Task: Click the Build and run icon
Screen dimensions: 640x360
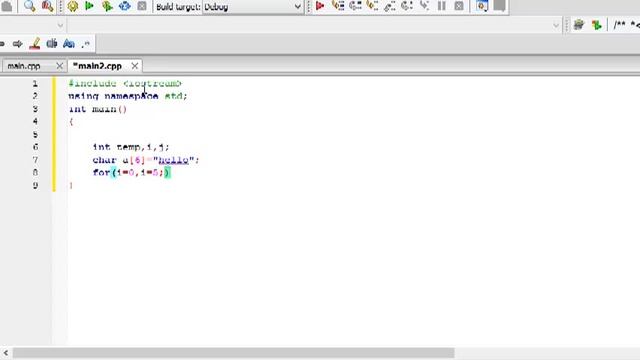Action: pos(107,6)
